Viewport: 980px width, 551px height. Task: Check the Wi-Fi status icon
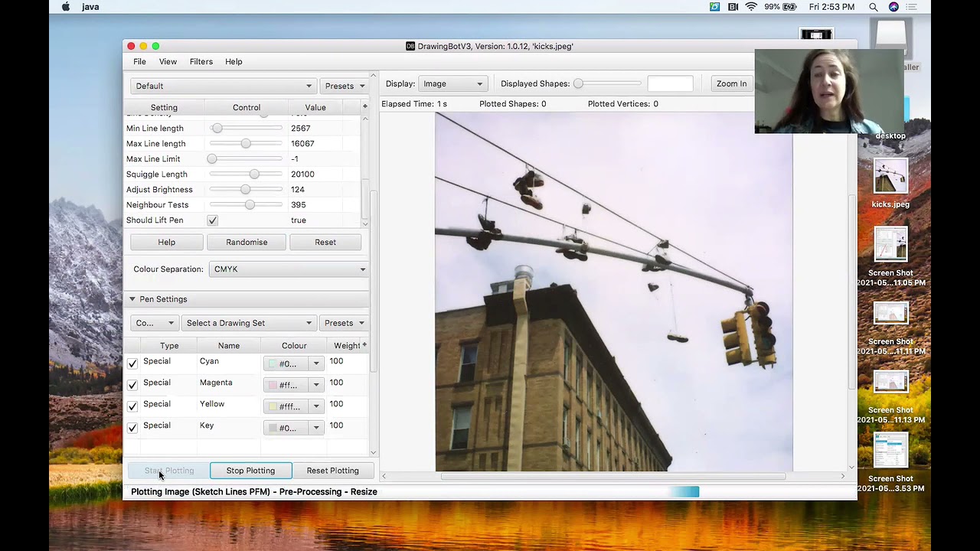[x=751, y=7]
